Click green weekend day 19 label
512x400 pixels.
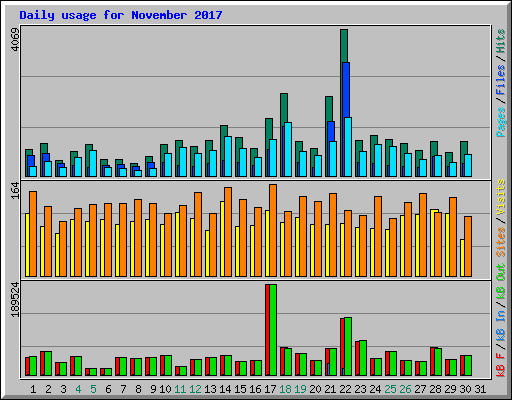click(300, 389)
